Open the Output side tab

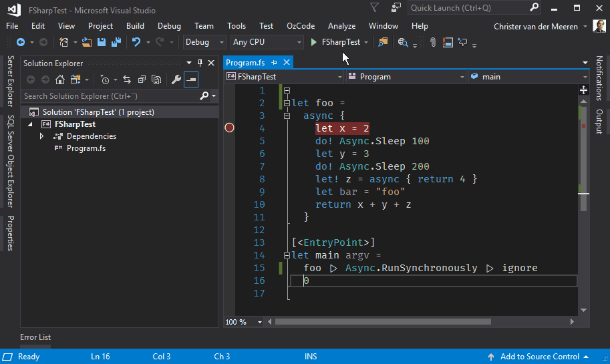click(x=599, y=122)
